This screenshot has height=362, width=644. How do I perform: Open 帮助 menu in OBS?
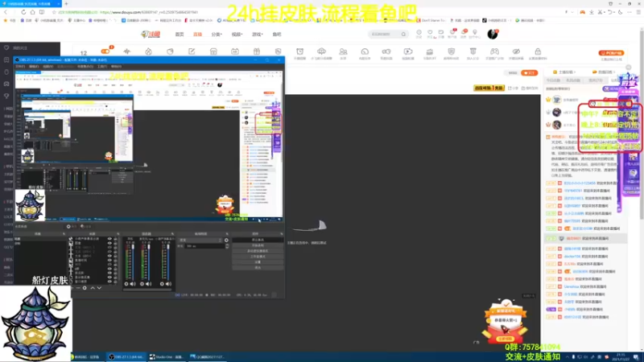[116, 67]
